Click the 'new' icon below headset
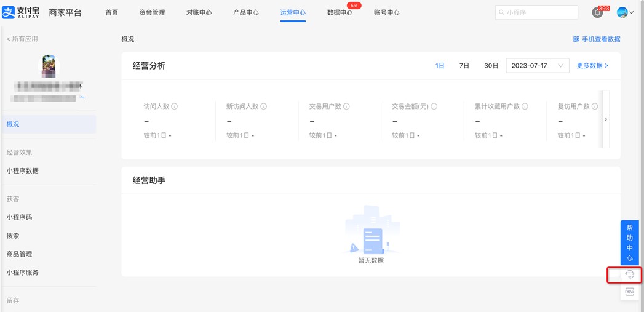The image size is (644, 312). coord(629,292)
